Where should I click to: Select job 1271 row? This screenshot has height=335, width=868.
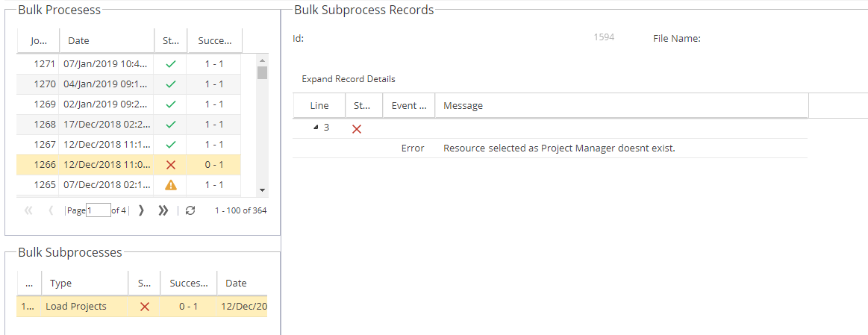(129, 63)
